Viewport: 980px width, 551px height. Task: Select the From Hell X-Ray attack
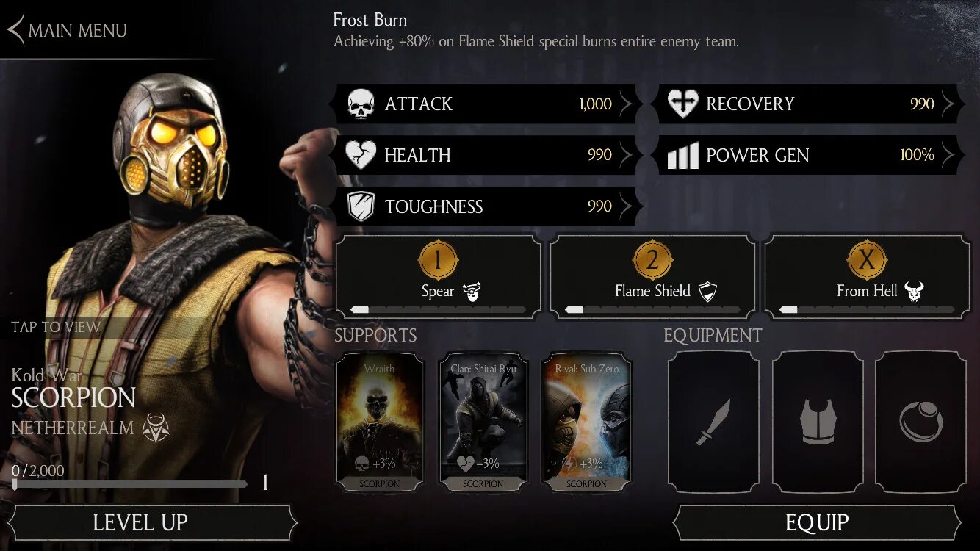pyautogui.click(x=868, y=278)
